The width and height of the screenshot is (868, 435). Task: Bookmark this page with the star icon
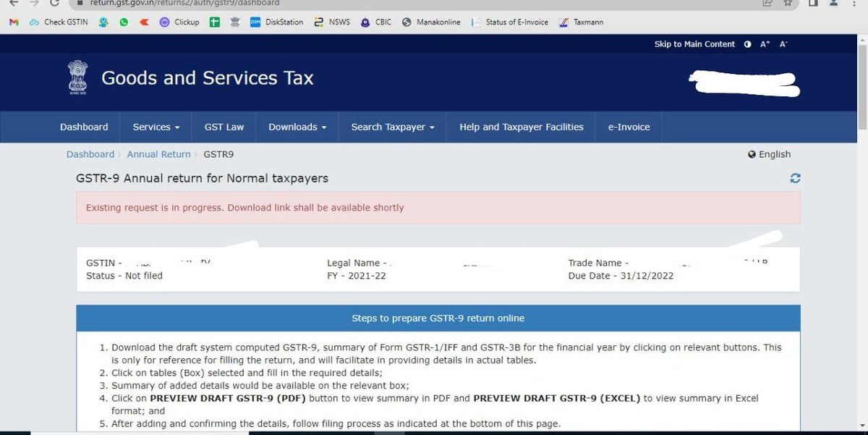pos(788,3)
